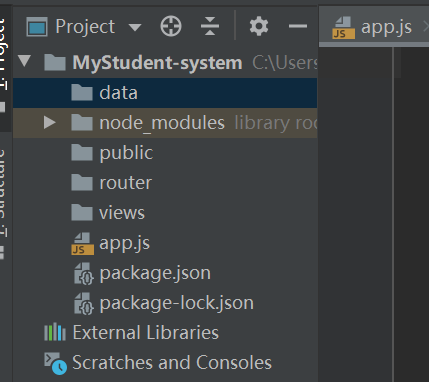Select the views folder
Screen dimensions: 429x382
tap(165, 213)
